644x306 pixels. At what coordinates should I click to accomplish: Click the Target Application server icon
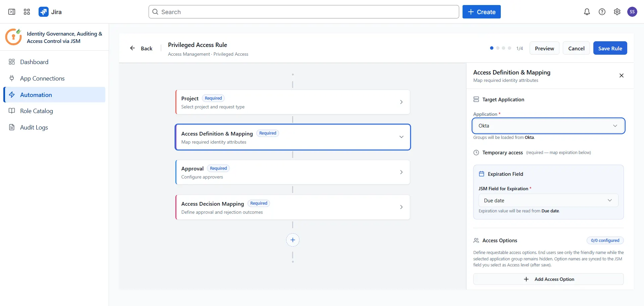(476, 99)
